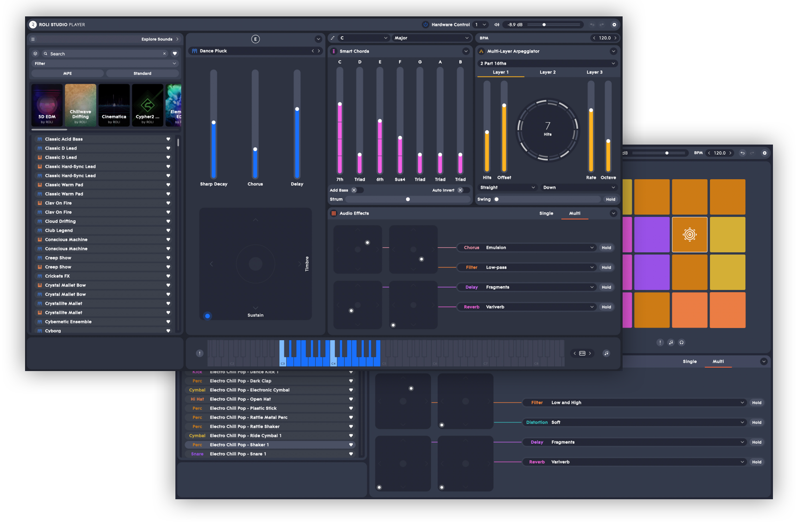Click the music note icon right of keyboard

[606, 353]
